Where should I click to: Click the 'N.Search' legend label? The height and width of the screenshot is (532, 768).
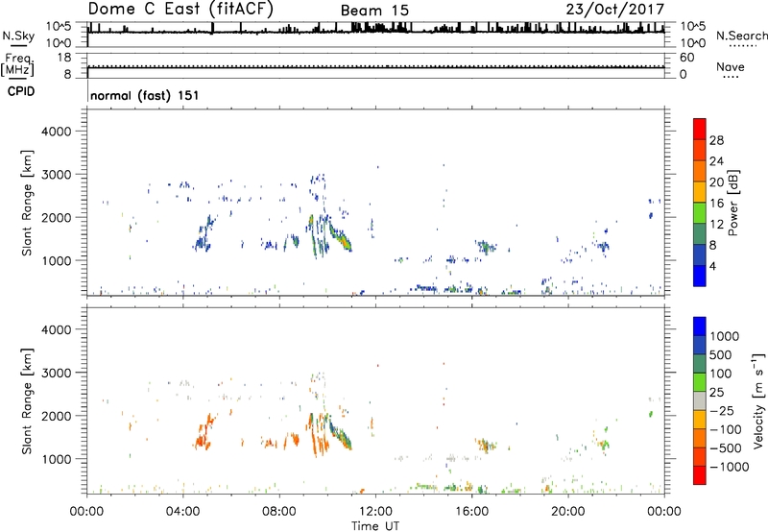point(741,36)
